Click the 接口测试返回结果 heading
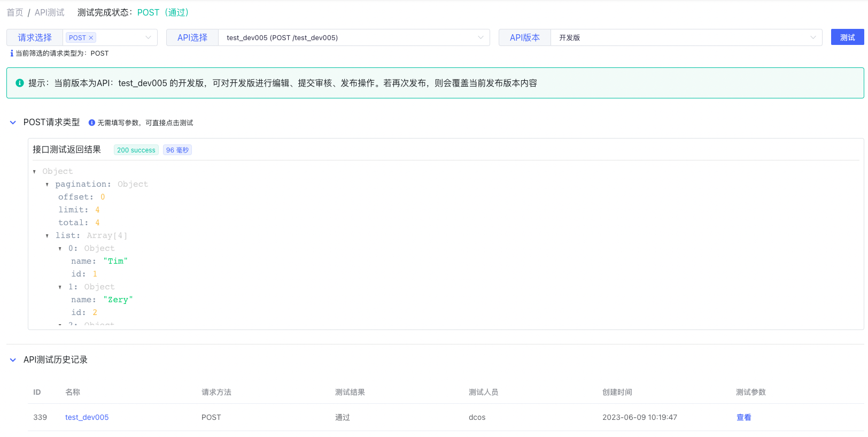Viewport: 868px width, 437px height. (x=67, y=150)
